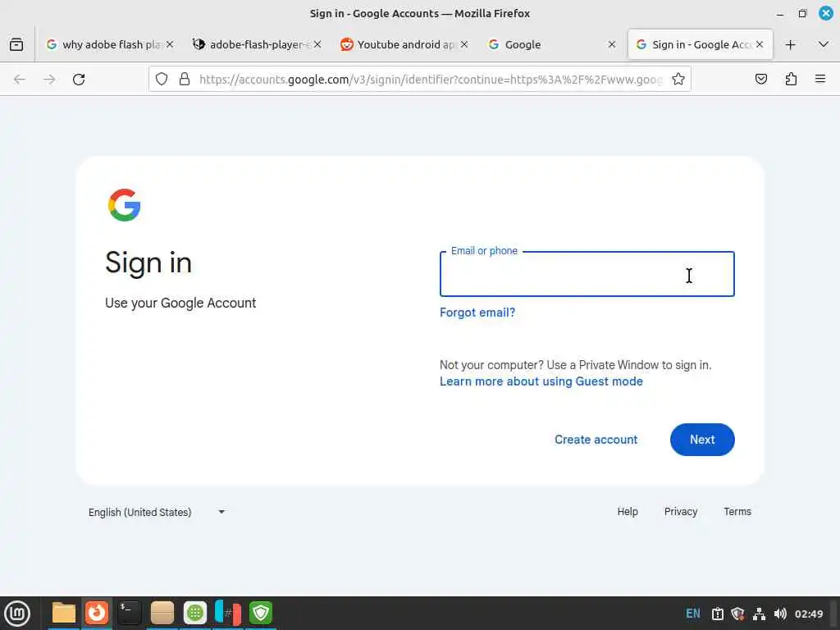Screen dimensions: 840x630
Task: Open Firefox View recent browsing icon
Action: pyautogui.click(x=16, y=44)
